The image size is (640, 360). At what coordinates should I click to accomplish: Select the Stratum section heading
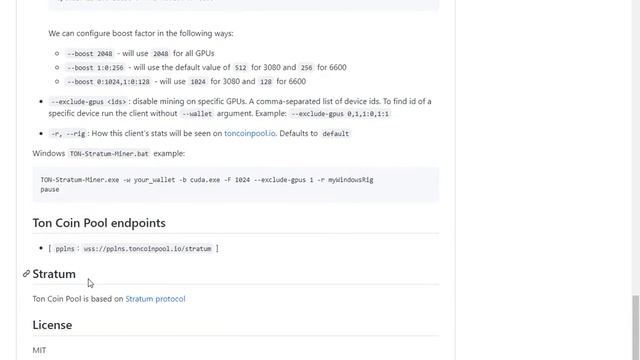coord(54,274)
